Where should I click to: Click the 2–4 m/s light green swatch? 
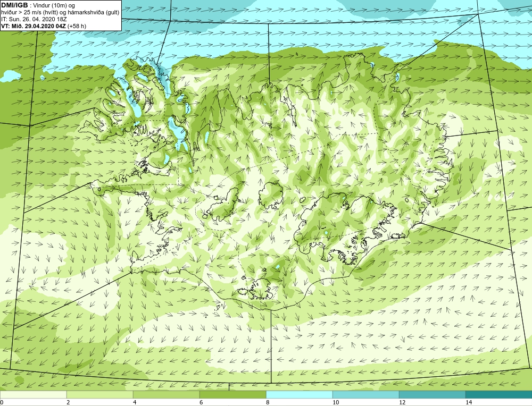click(x=100, y=394)
